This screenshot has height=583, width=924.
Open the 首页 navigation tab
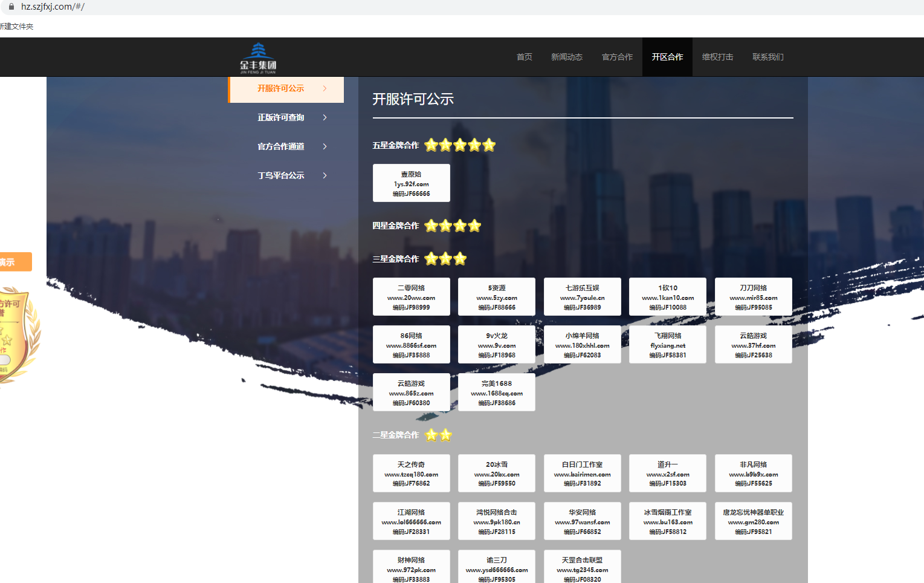(x=524, y=57)
